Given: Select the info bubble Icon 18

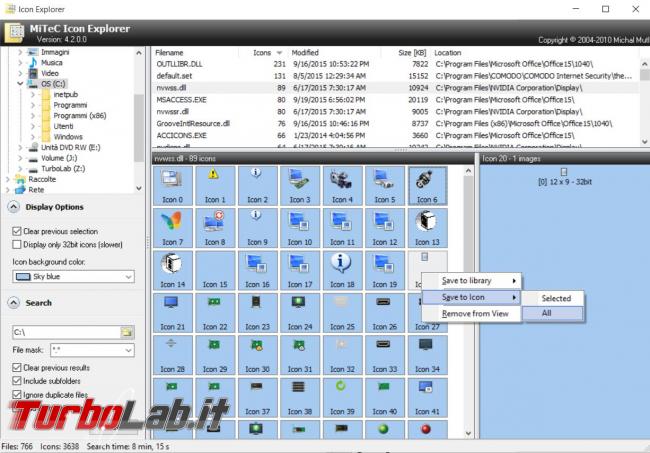Looking at the screenshot, I should [342, 270].
